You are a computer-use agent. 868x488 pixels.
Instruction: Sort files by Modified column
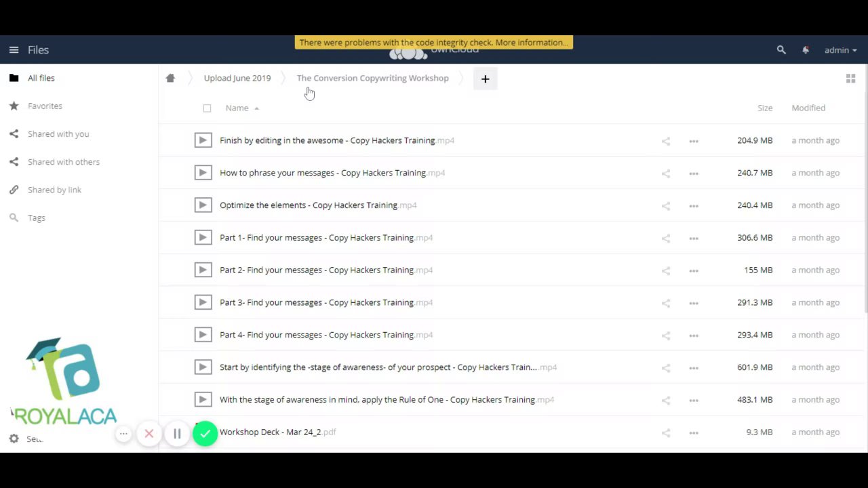tap(808, 108)
